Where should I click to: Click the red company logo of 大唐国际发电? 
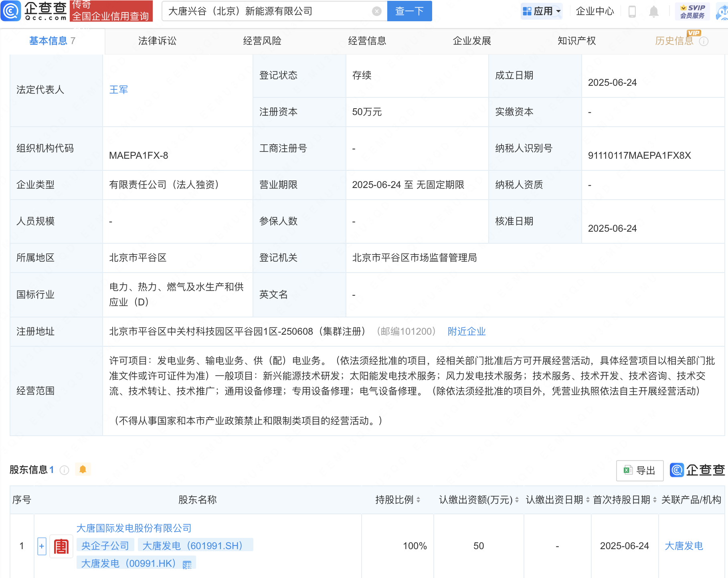pos(61,546)
